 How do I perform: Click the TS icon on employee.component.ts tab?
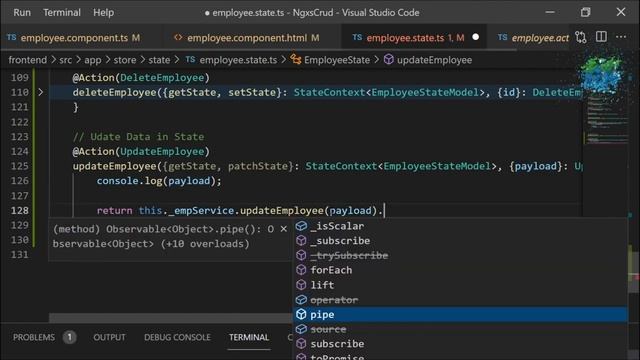click(11, 38)
